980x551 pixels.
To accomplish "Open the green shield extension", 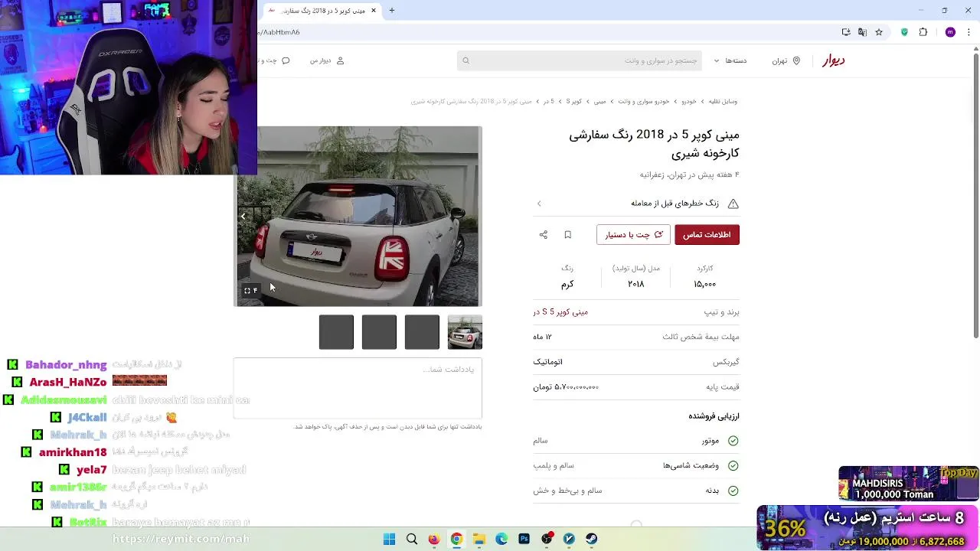I will 904,32.
